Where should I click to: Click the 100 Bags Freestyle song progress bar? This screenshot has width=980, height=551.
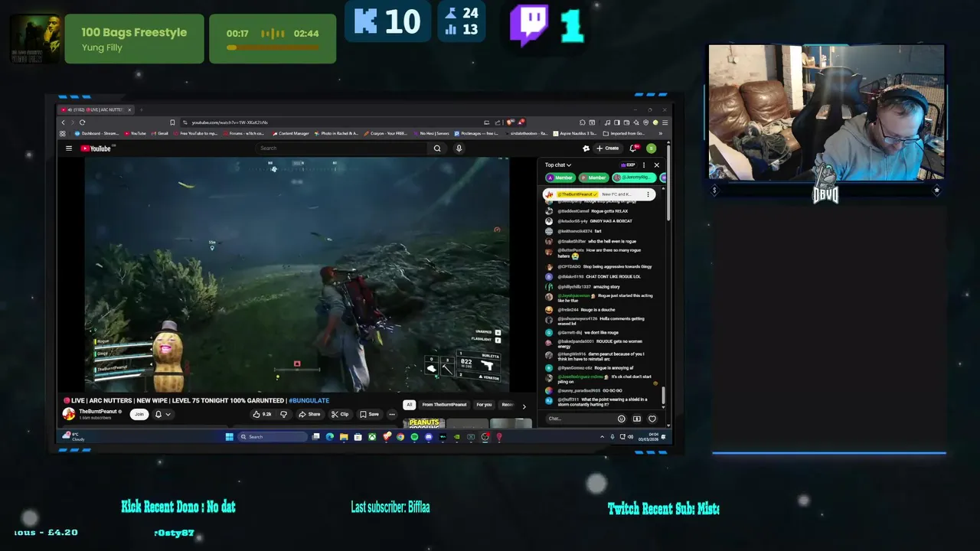[273, 47]
